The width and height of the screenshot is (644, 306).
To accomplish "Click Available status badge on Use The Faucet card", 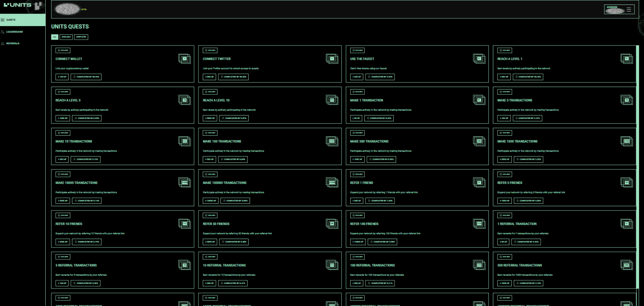I will click(x=357, y=50).
